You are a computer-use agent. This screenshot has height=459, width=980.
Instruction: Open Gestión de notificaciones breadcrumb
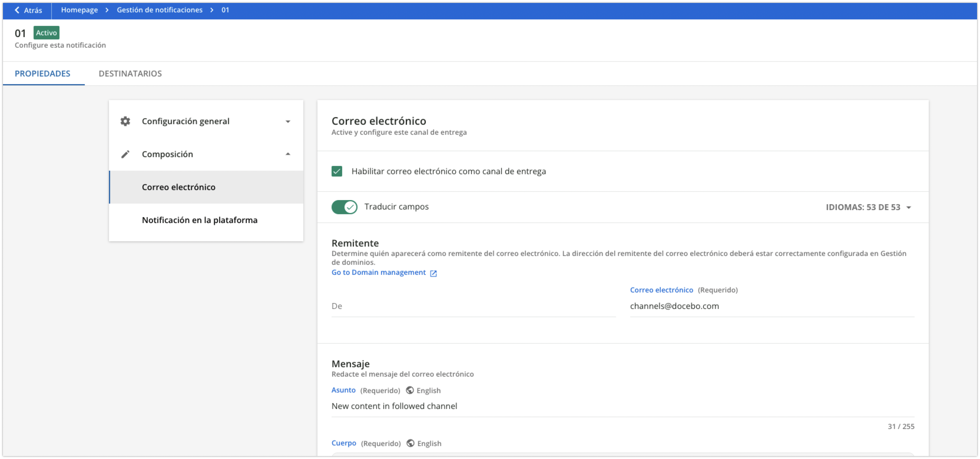(159, 10)
